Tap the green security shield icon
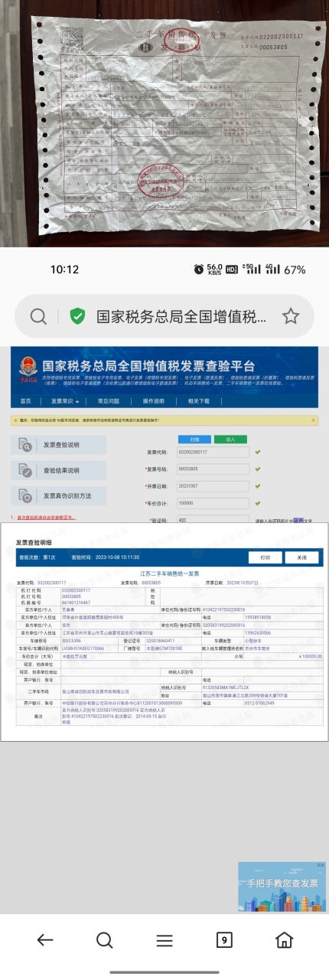This screenshot has height=980, width=329. 77,316
